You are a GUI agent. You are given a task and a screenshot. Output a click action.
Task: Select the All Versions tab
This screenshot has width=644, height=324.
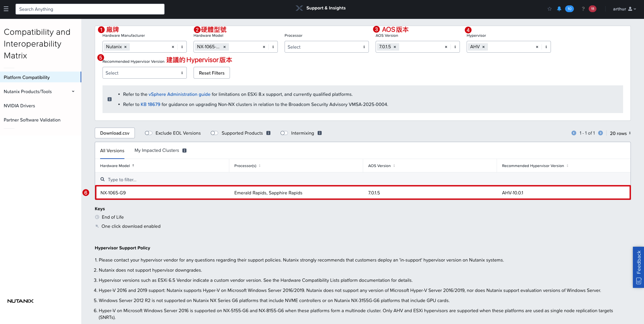(x=112, y=151)
